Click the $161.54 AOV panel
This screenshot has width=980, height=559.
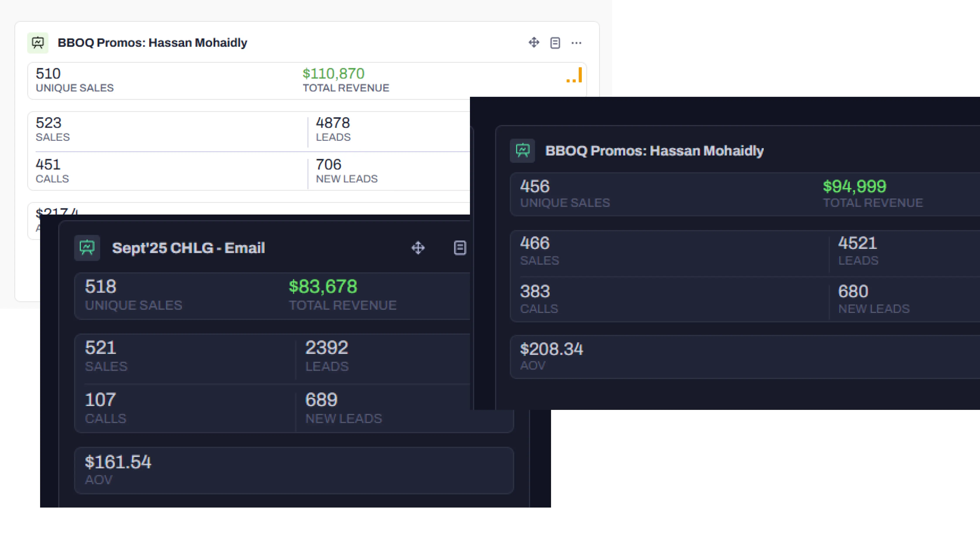point(118,462)
